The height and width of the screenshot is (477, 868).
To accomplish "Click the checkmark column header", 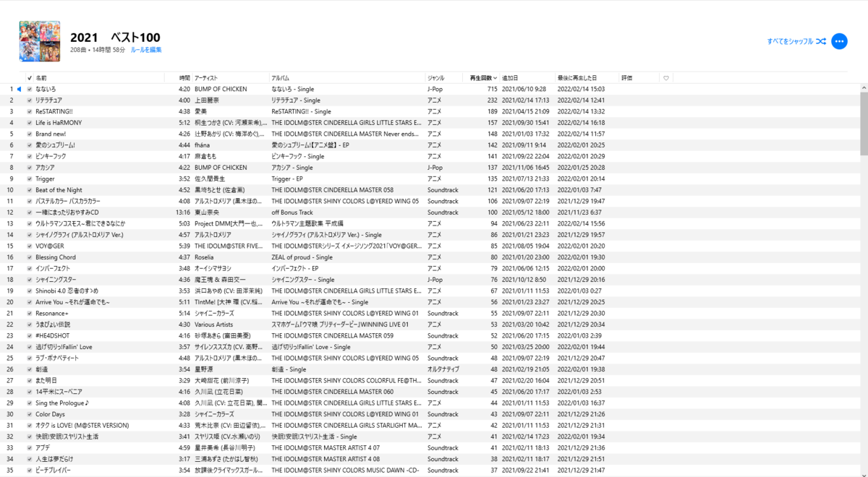I will point(30,78).
